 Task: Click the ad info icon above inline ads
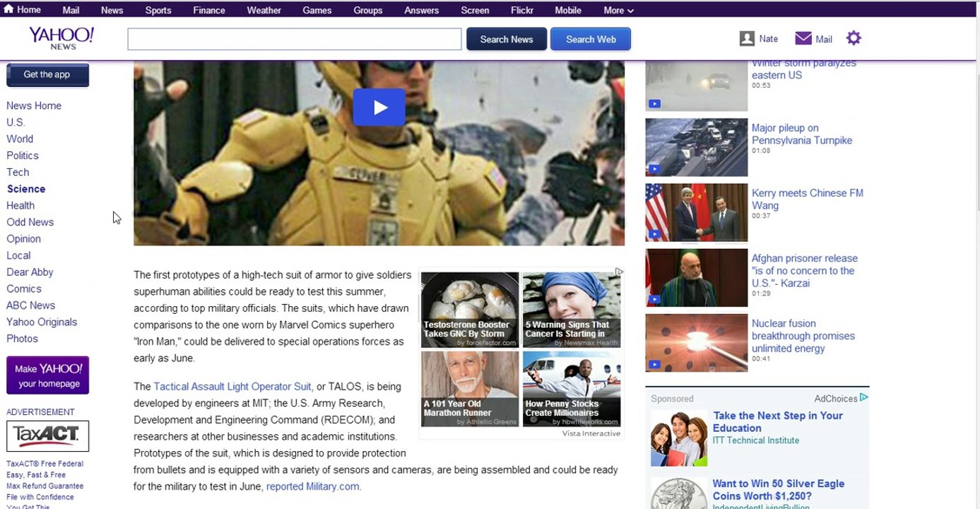point(619,271)
